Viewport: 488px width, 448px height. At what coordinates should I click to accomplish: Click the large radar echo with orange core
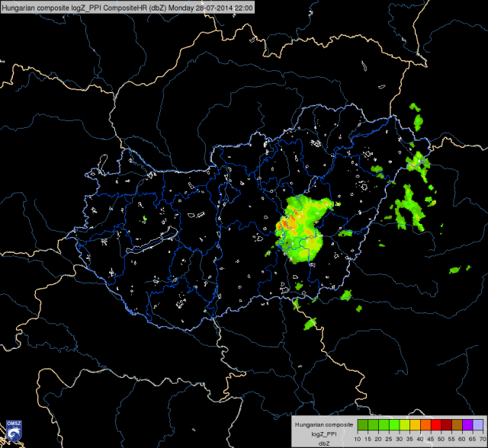point(301,229)
